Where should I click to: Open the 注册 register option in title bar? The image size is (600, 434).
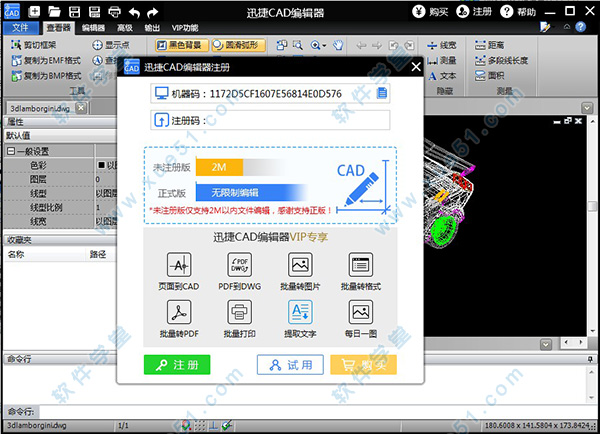click(474, 12)
